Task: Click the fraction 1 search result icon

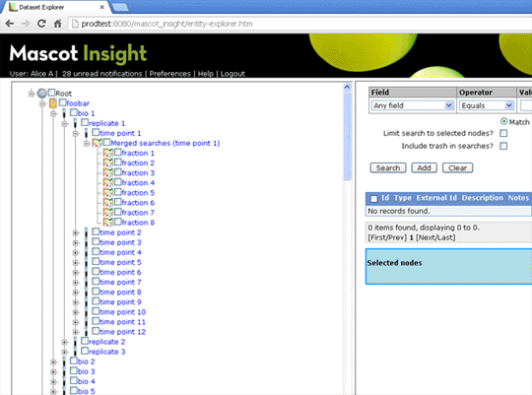Action: tap(108, 153)
